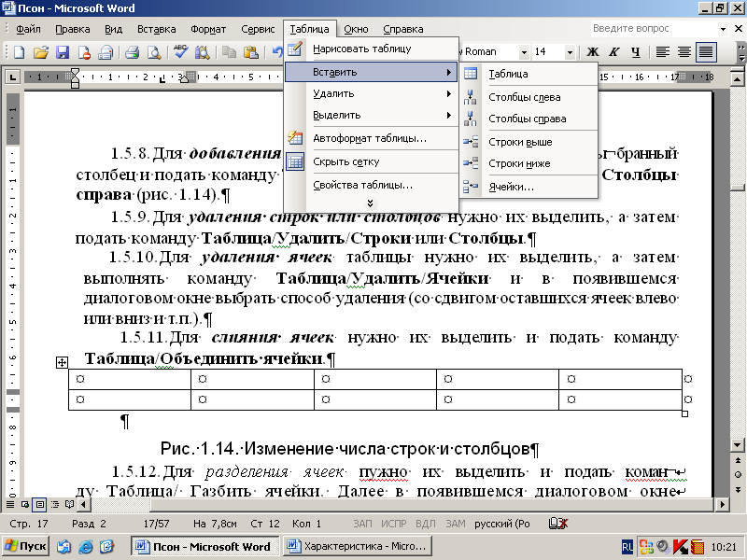This screenshot has width=747, height=560.
Task: Open the Введите вопрос dropdown arrow
Action: (x=723, y=29)
